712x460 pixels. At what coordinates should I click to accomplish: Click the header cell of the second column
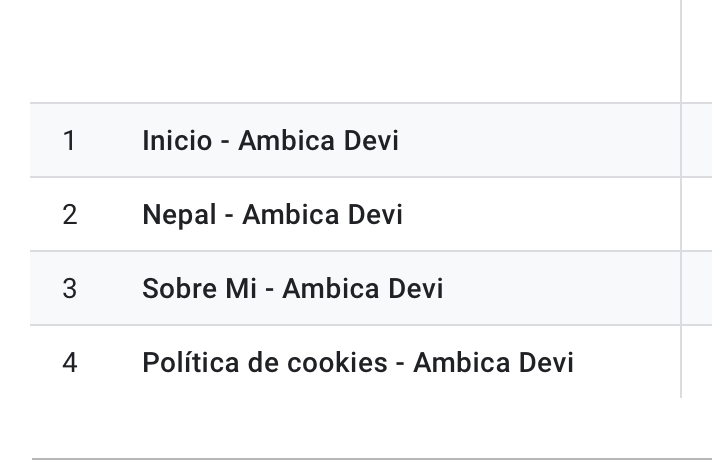click(697, 51)
